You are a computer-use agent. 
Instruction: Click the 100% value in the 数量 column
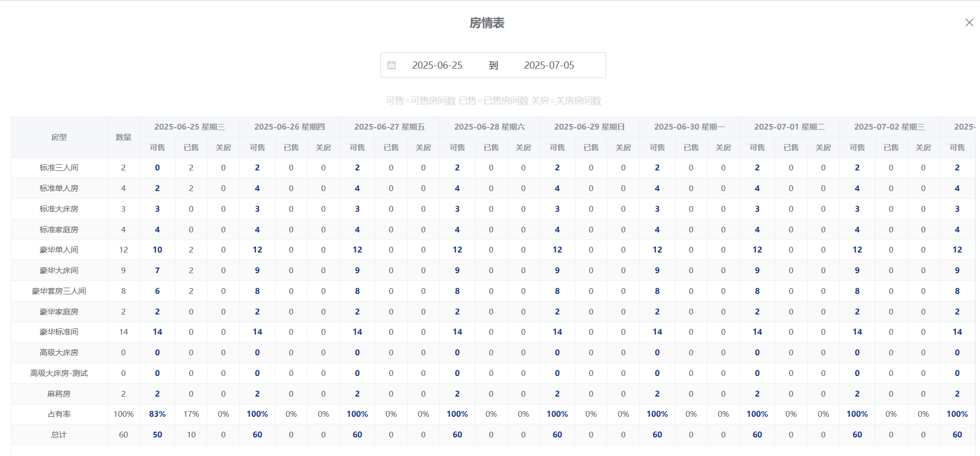(123, 414)
